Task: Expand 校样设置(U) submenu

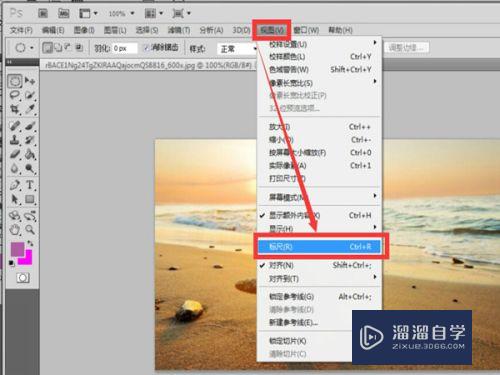Action: click(x=319, y=44)
